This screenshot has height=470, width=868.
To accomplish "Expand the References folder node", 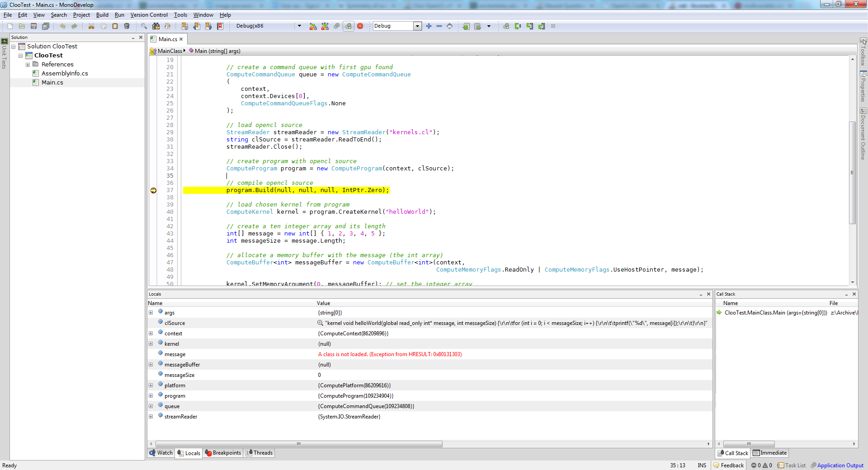I will coord(28,65).
